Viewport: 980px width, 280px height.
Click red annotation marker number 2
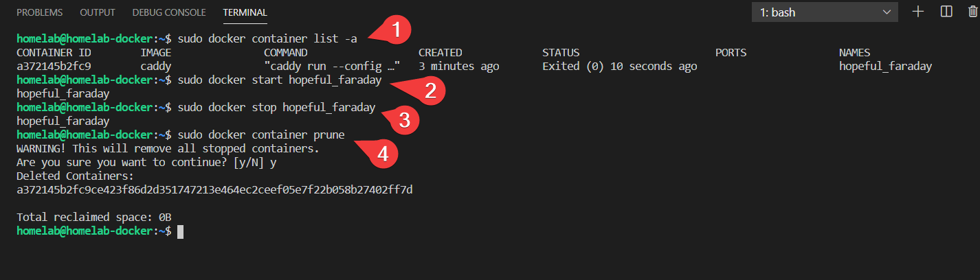click(430, 91)
